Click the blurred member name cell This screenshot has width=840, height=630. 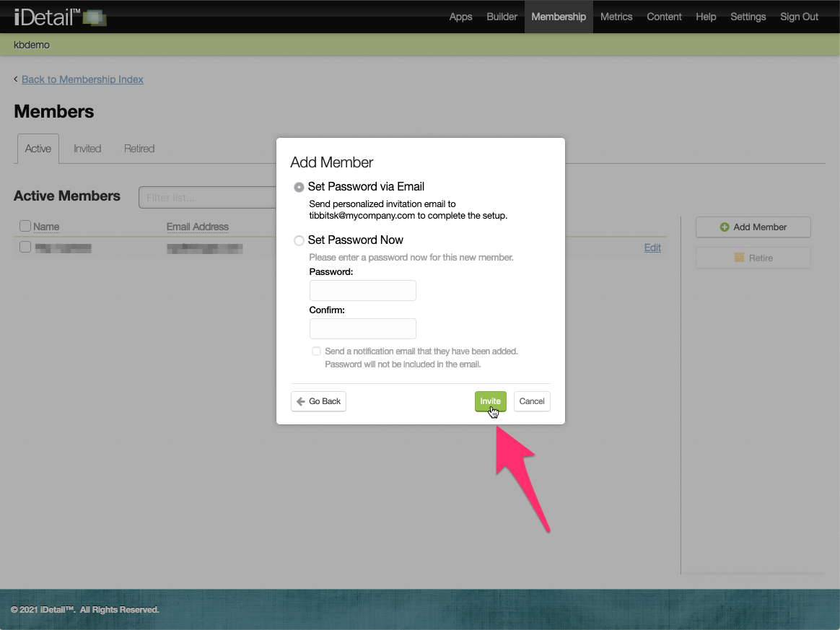tap(64, 248)
